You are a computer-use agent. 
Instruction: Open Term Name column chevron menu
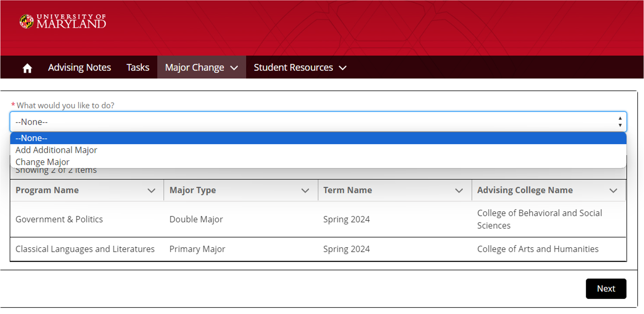coord(459,190)
